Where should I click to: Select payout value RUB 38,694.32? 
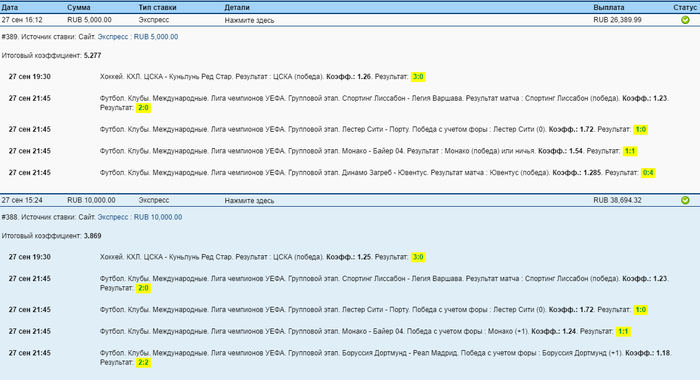pyautogui.click(x=617, y=200)
